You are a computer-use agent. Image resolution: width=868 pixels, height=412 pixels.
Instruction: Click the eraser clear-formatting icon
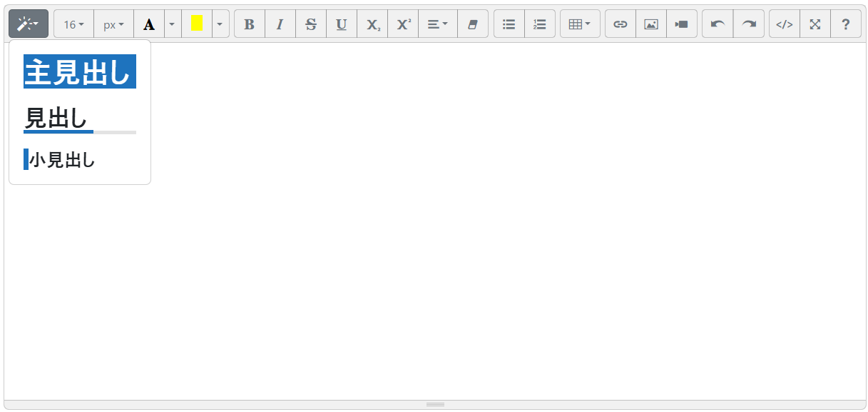(472, 24)
